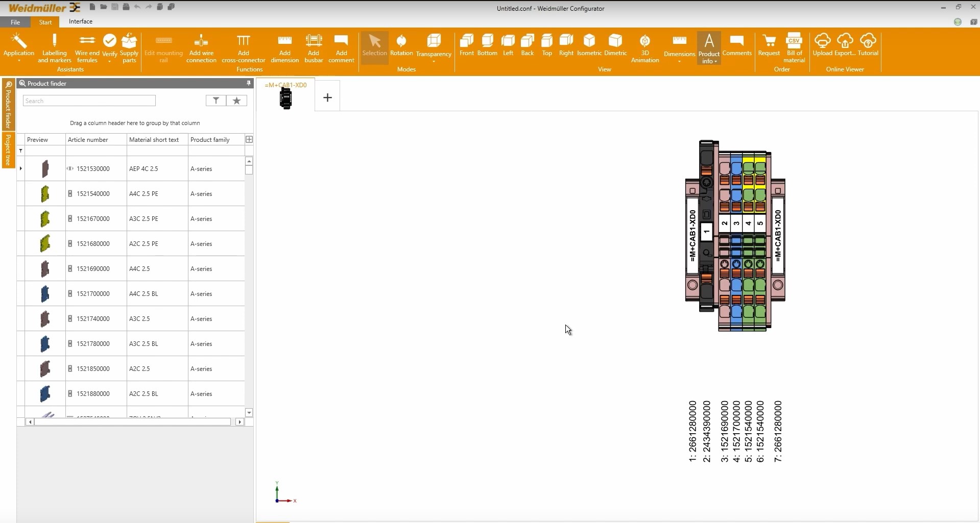Switch to the Interface ribbon tab
This screenshot has height=523, width=980.
tap(81, 21)
